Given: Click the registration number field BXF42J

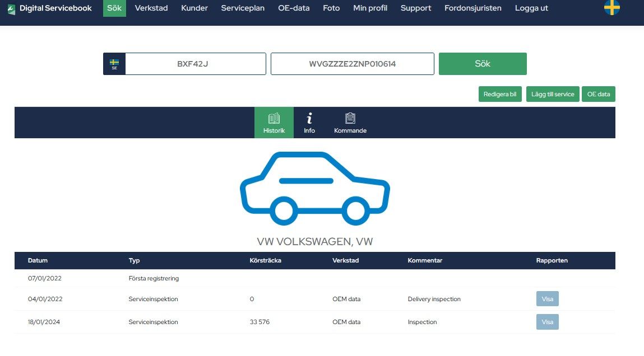Looking at the screenshot, I should pyautogui.click(x=196, y=64).
